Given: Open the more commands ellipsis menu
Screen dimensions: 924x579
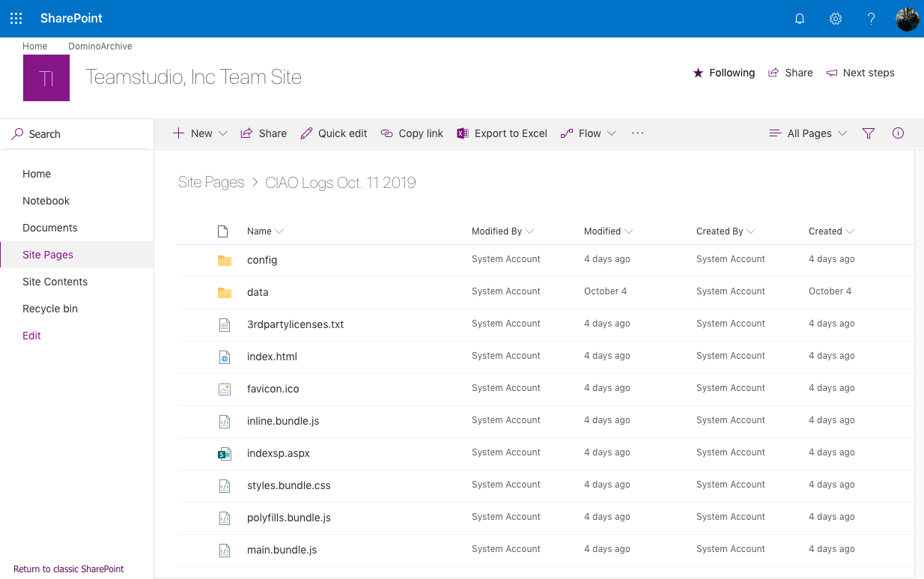Looking at the screenshot, I should coord(637,133).
